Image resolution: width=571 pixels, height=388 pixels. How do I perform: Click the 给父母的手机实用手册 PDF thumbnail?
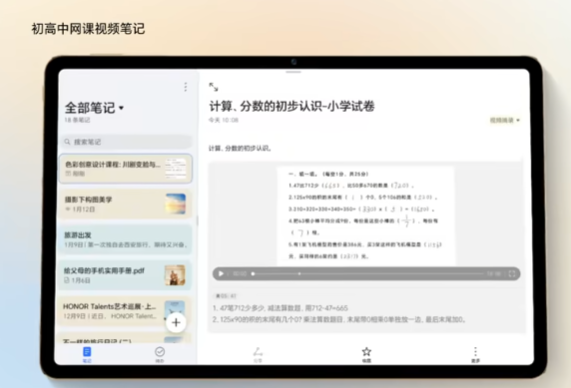[175, 275]
